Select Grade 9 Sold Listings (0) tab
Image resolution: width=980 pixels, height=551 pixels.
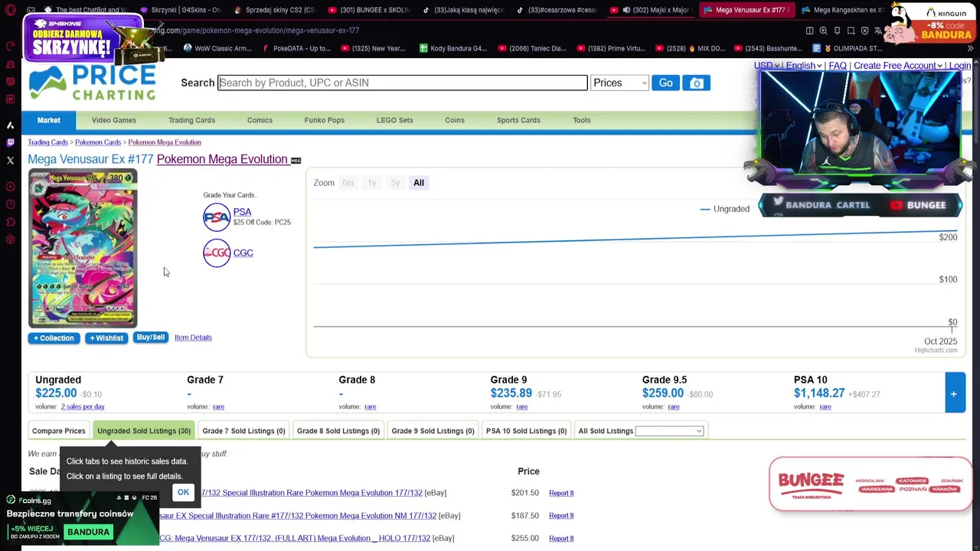click(x=433, y=431)
